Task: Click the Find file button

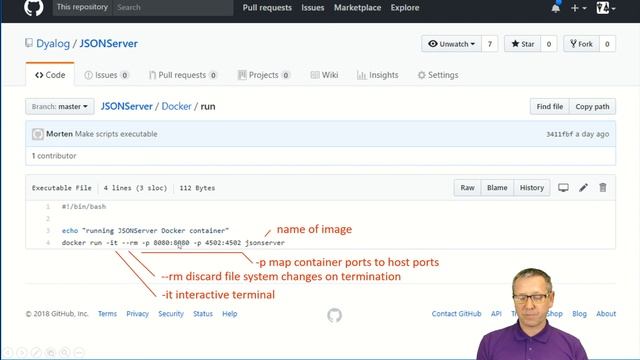Action: tap(549, 107)
